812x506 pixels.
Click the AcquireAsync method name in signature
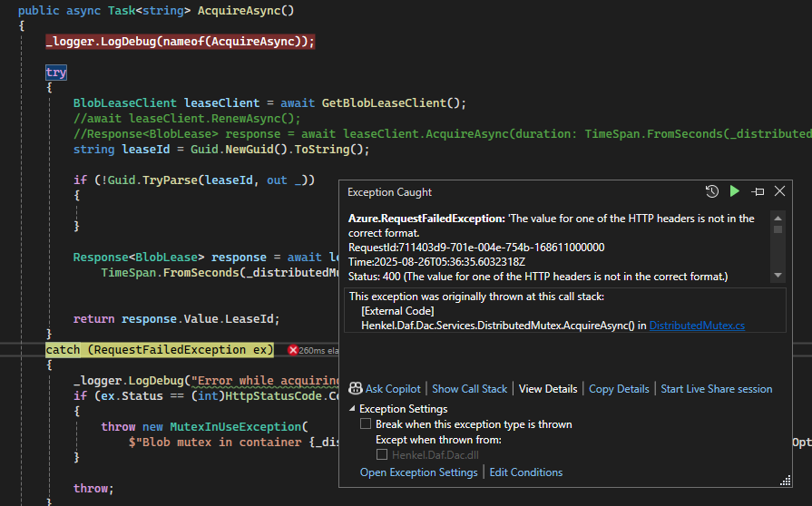point(239,10)
